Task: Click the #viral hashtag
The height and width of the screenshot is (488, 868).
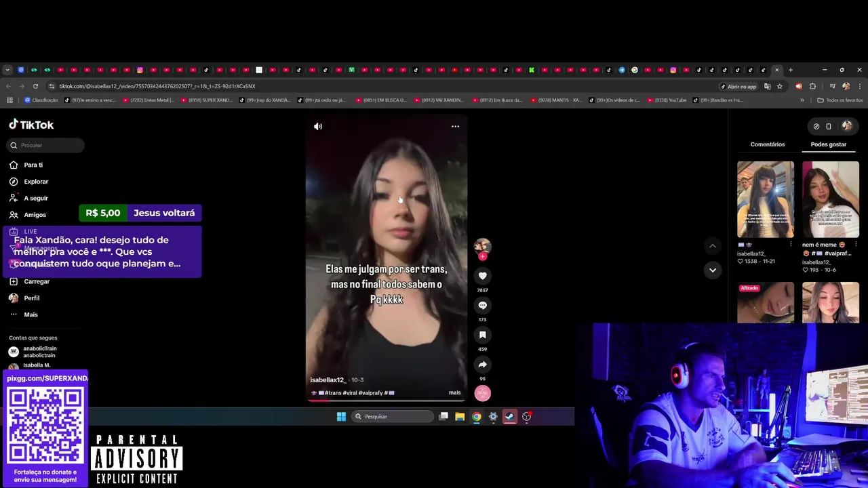Action: pyautogui.click(x=350, y=393)
